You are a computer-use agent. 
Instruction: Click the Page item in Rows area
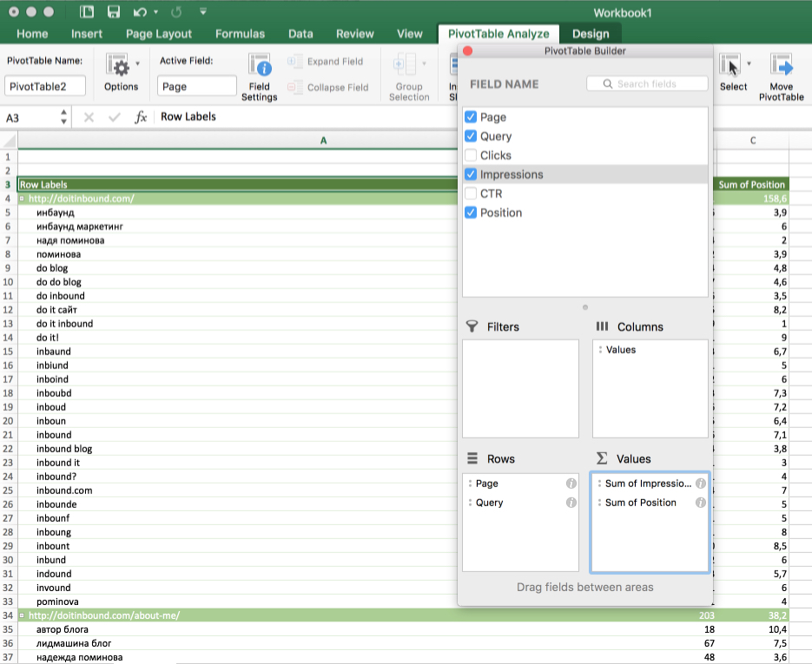tap(487, 483)
